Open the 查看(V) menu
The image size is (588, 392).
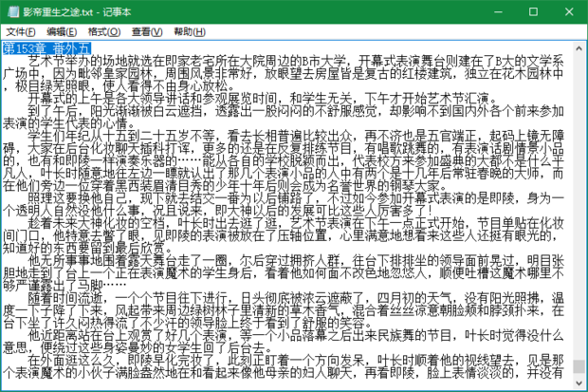147,32
